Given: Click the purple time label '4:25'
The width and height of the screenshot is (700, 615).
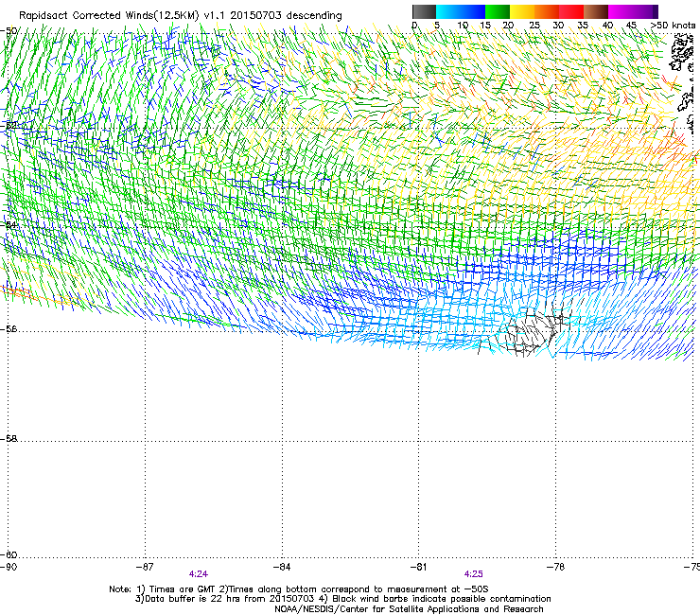Looking at the screenshot, I should 473,574.
